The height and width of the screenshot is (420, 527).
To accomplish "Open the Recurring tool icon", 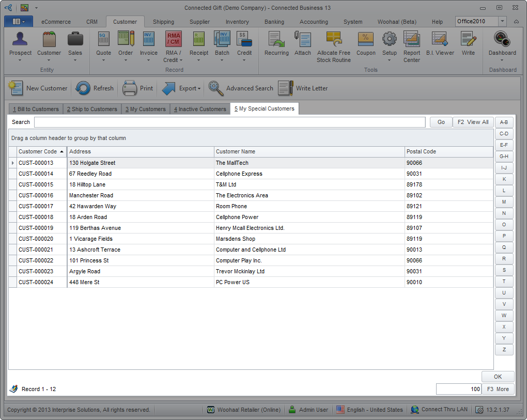I will [x=276, y=40].
